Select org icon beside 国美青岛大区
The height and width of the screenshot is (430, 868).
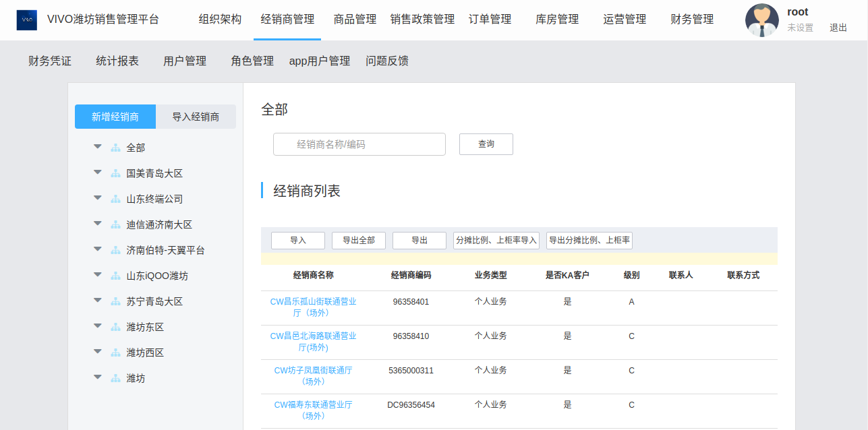click(x=115, y=173)
